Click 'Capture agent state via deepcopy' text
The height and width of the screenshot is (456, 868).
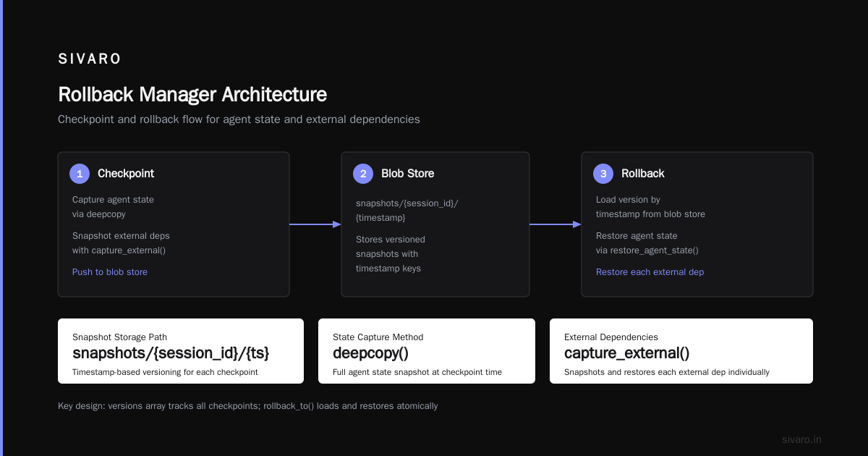tap(113, 207)
